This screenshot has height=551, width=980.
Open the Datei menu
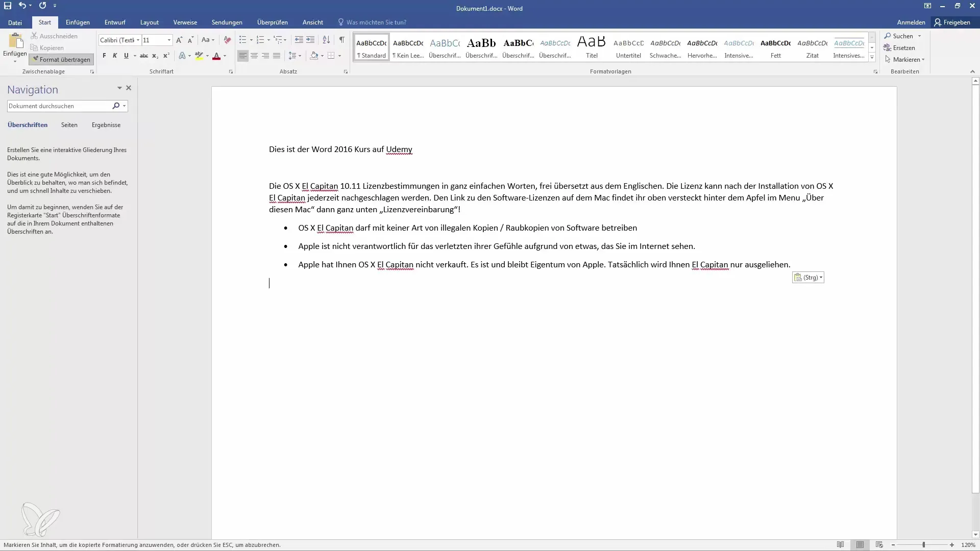point(14,22)
